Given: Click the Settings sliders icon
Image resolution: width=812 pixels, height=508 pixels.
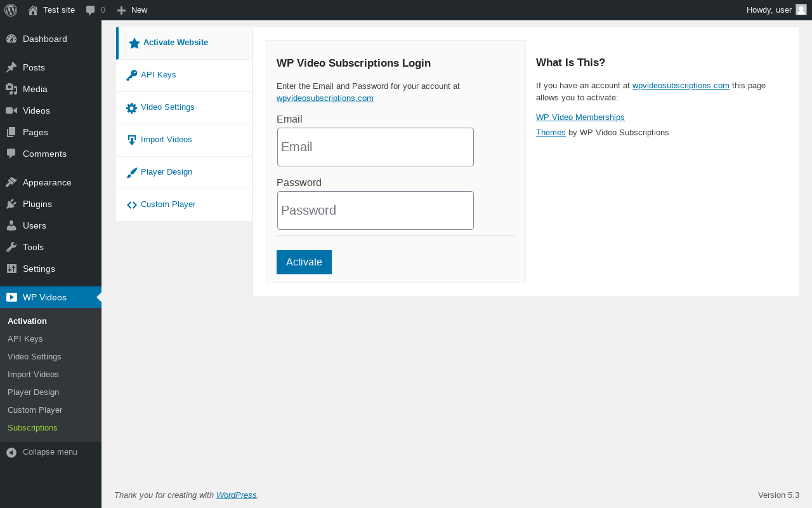Looking at the screenshot, I should 11,269.
